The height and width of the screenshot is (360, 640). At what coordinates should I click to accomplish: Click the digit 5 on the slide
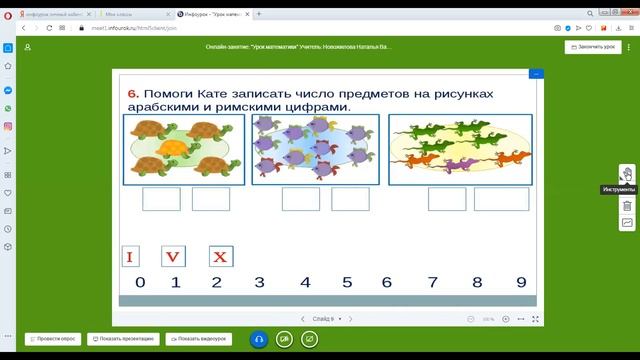[347, 282]
